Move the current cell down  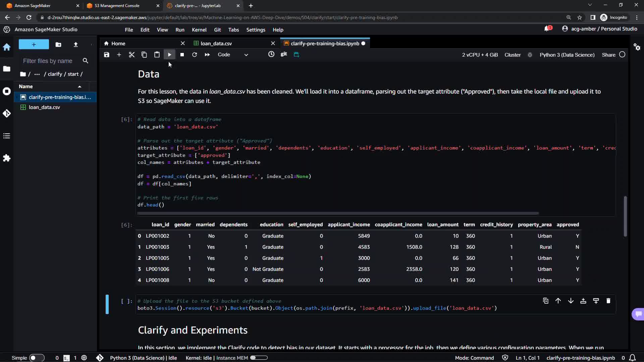(571, 301)
